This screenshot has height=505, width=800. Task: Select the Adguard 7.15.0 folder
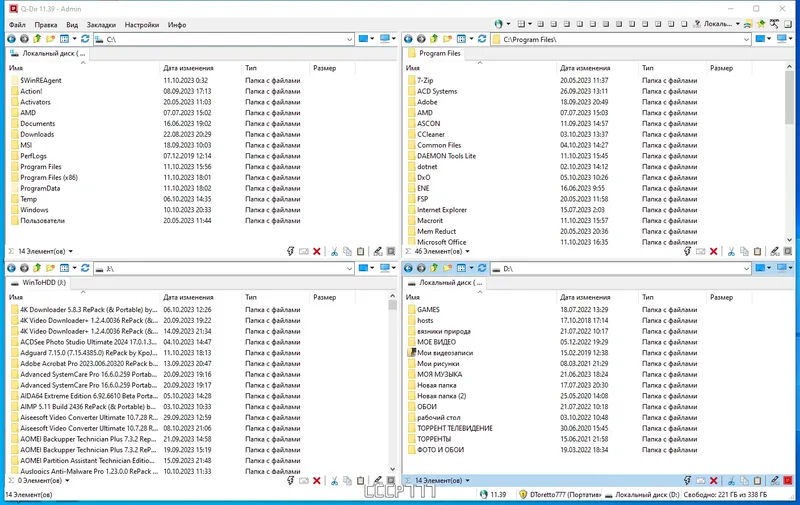point(89,352)
